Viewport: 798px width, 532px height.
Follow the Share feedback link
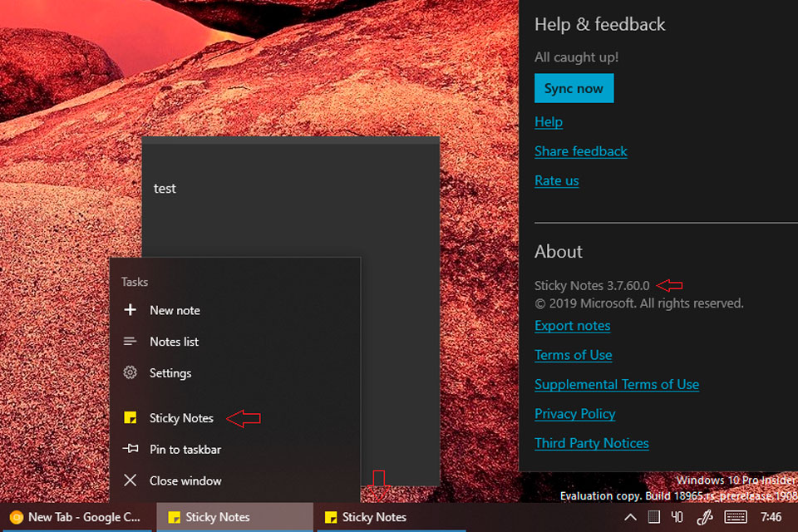click(x=581, y=152)
